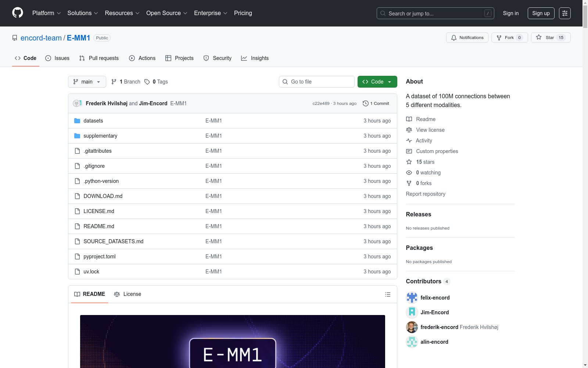This screenshot has width=588, height=368.
Task: Open the Releases heading link
Action: pyautogui.click(x=419, y=214)
